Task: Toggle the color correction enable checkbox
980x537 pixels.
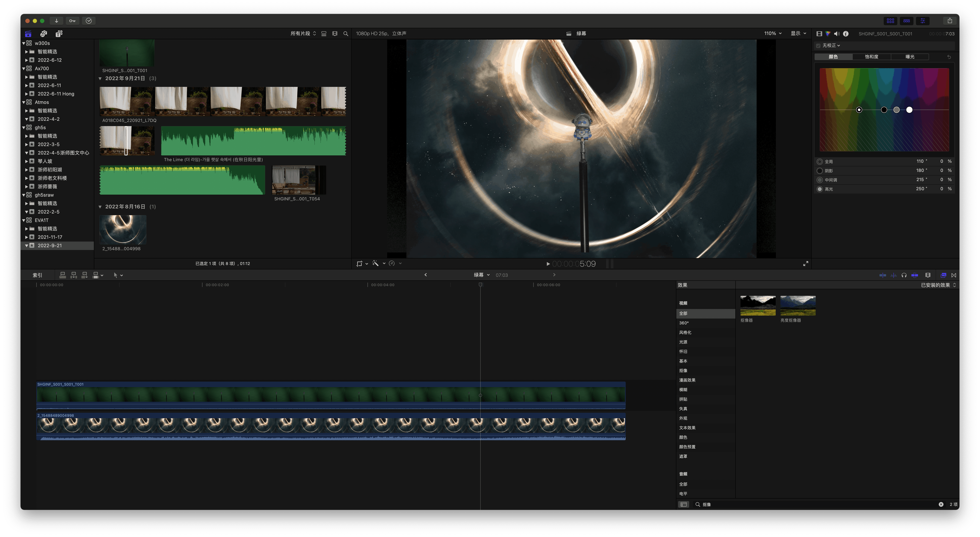Action: (x=818, y=46)
